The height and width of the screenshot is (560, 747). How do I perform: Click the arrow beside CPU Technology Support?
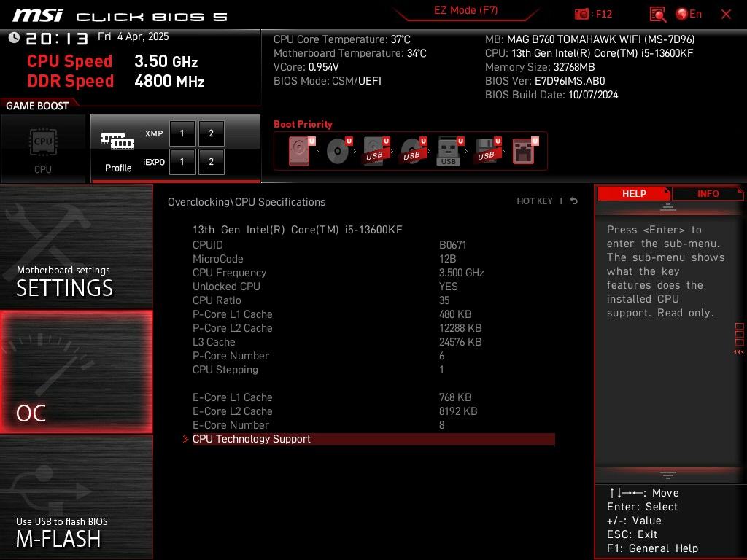tap(185, 439)
